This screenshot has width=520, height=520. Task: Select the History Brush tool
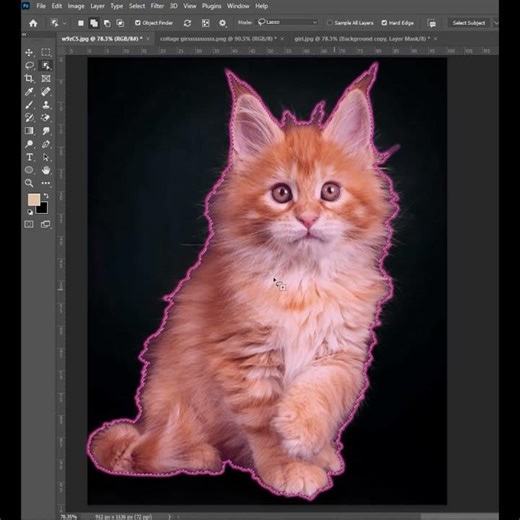point(29,118)
